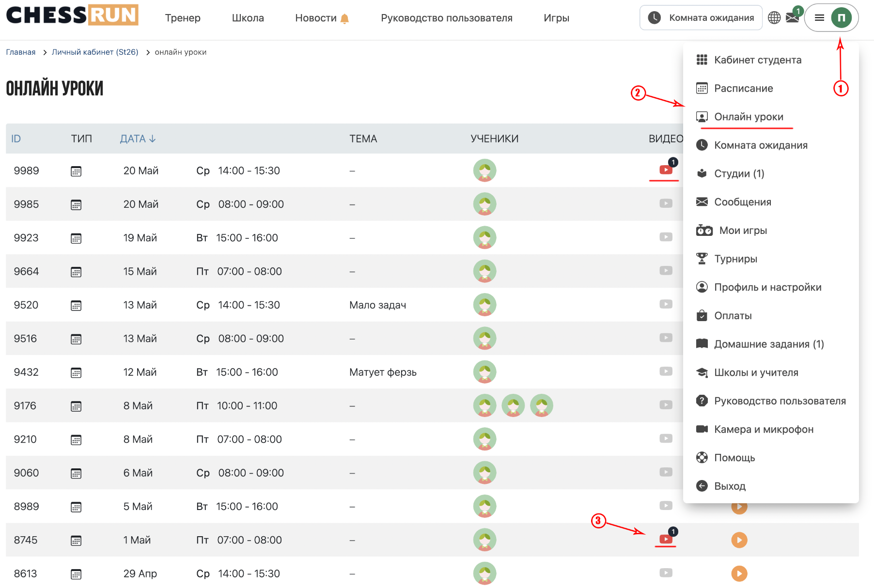Open the red video icon for lesson 8745
This screenshot has height=588, width=874.
pos(666,539)
